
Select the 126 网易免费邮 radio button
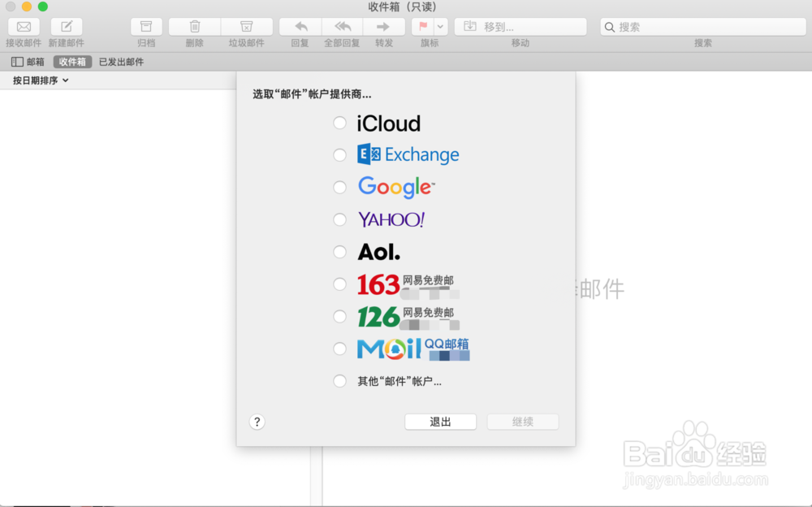coord(339,316)
